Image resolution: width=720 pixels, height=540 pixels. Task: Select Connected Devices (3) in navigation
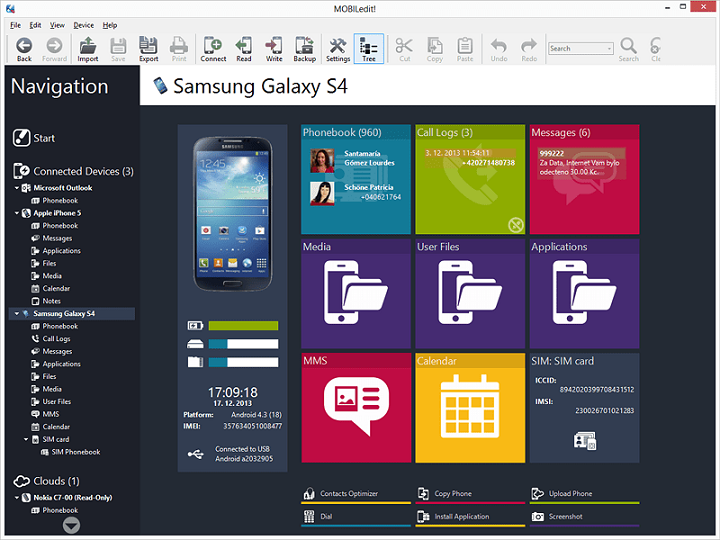(x=73, y=171)
